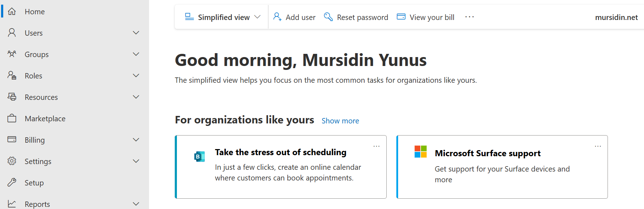Click the Reset password key icon

(x=328, y=17)
